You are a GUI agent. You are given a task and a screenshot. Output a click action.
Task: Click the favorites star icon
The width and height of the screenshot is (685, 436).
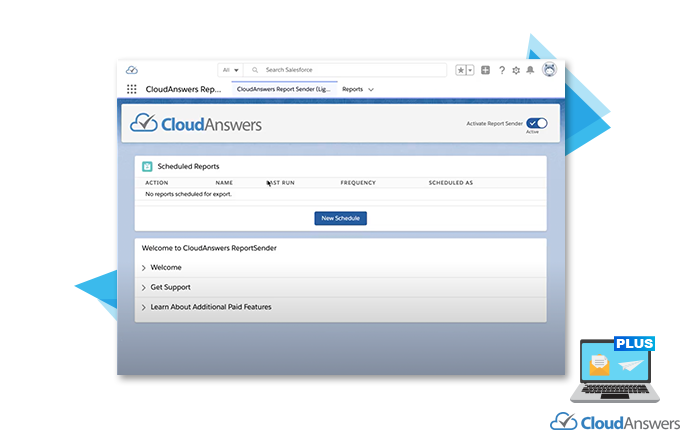pos(461,70)
